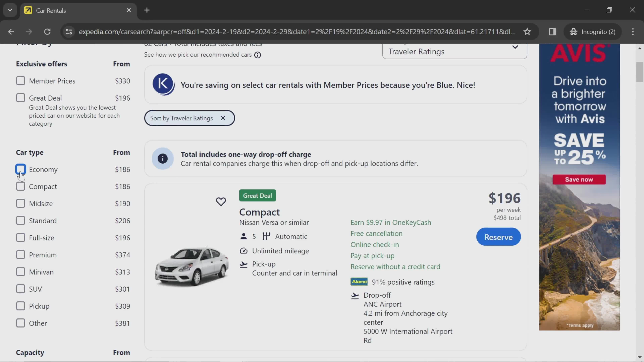Click the Incognito profile indicator
644x362 pixels.
pyautogui.click(x=592, y=32)
